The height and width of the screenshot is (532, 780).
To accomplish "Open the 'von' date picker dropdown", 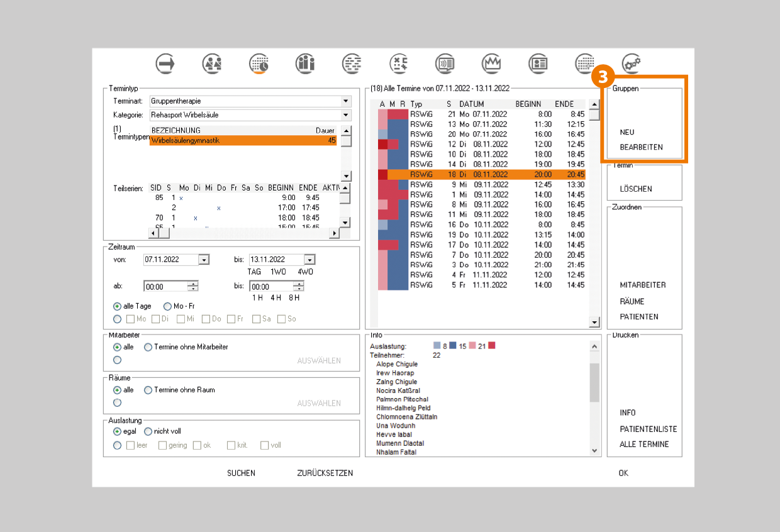I will [203, 260].
